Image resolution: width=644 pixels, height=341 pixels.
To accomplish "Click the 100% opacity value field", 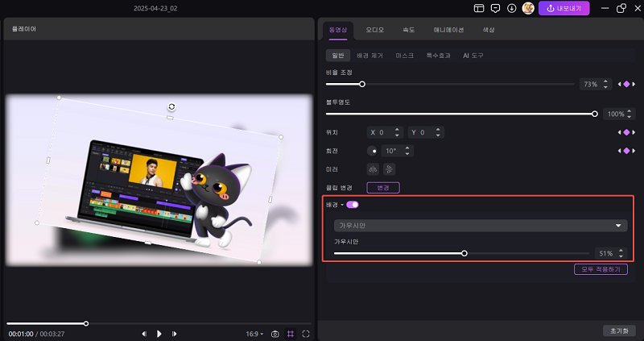I will point(614,114).
